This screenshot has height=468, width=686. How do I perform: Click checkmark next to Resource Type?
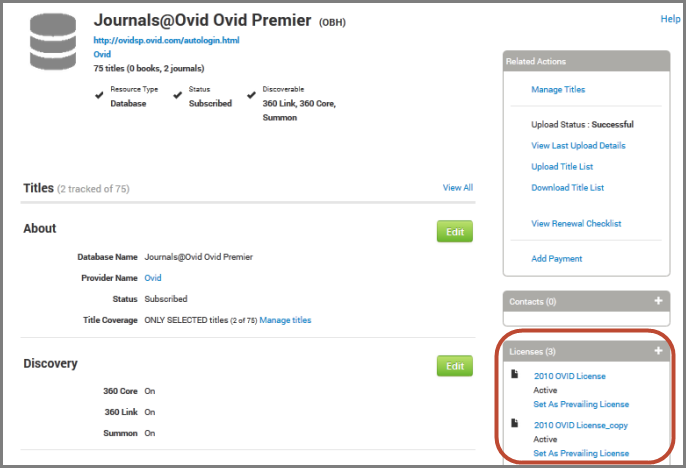tap(99, 95)
